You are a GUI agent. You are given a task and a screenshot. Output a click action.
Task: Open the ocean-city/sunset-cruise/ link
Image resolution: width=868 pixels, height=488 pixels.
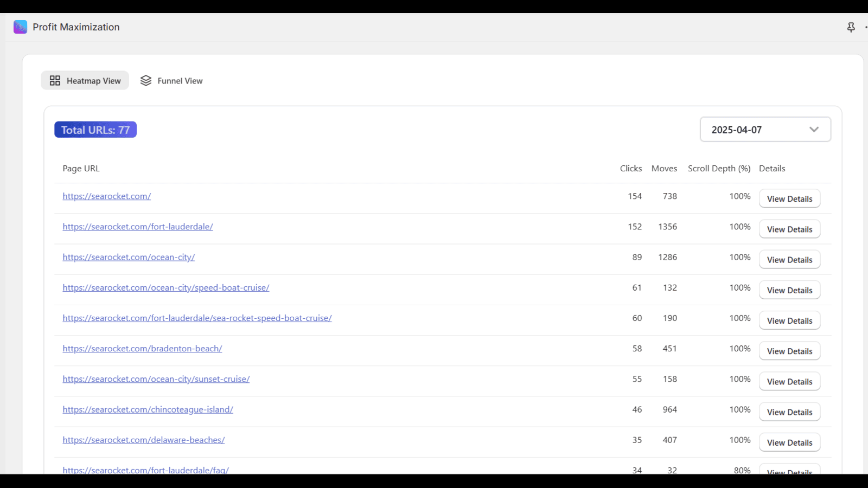click(x=156, y=378)
